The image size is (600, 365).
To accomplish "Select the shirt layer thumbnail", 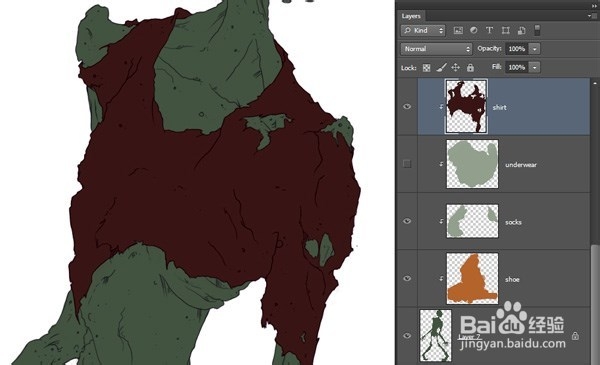I will pos(466,107).
